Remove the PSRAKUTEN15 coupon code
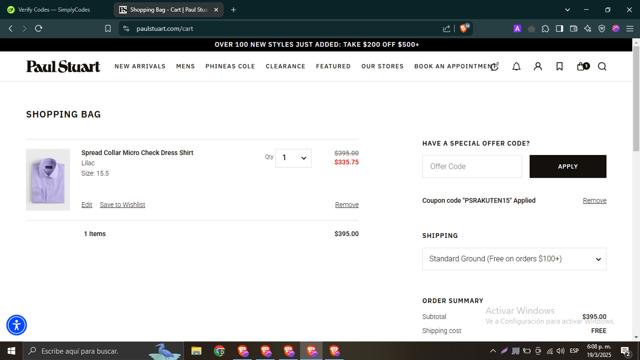The image size is (640, 360). 594,201
